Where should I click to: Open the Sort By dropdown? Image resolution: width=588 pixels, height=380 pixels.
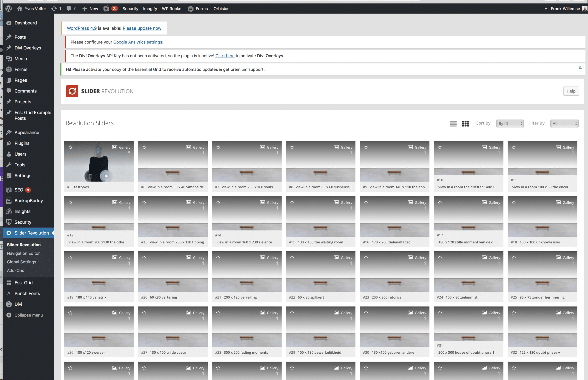510,123
